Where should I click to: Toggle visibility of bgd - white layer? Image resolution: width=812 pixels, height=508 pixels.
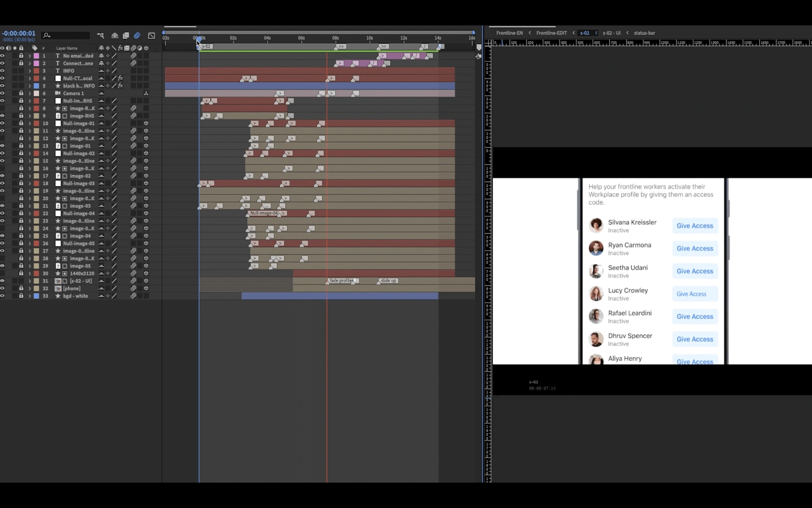[x=3, y=296]
